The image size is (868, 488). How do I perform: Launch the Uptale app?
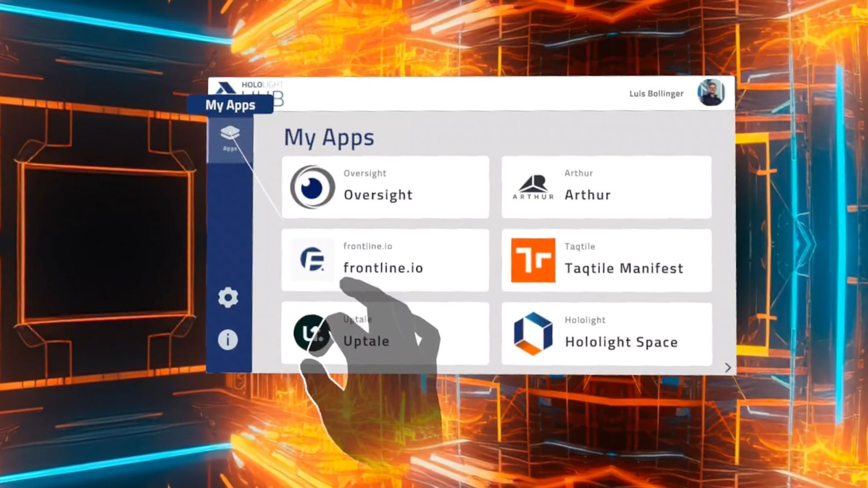coord(385,333)
